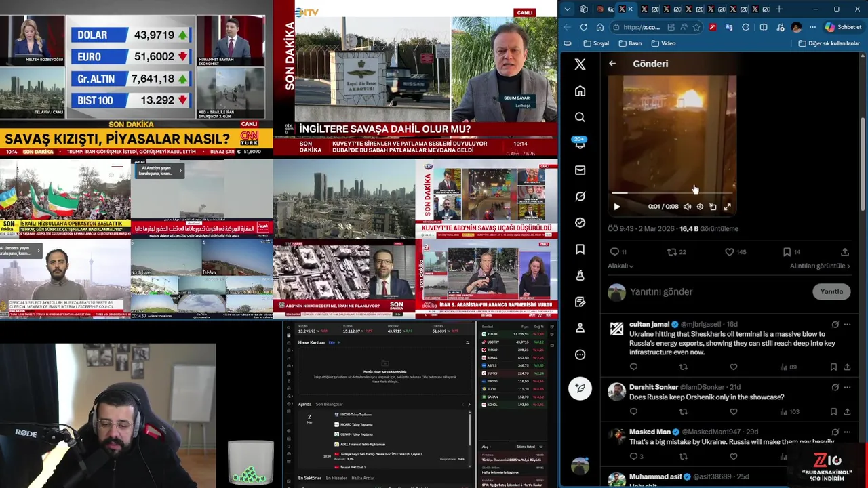Toggle picture-in-picture for the tweet video

[713, 207]
